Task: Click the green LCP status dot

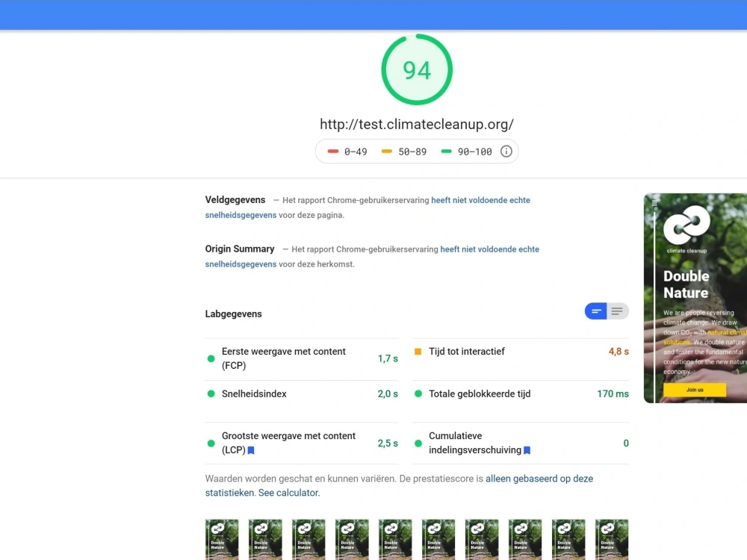Action: pos(211,444)
